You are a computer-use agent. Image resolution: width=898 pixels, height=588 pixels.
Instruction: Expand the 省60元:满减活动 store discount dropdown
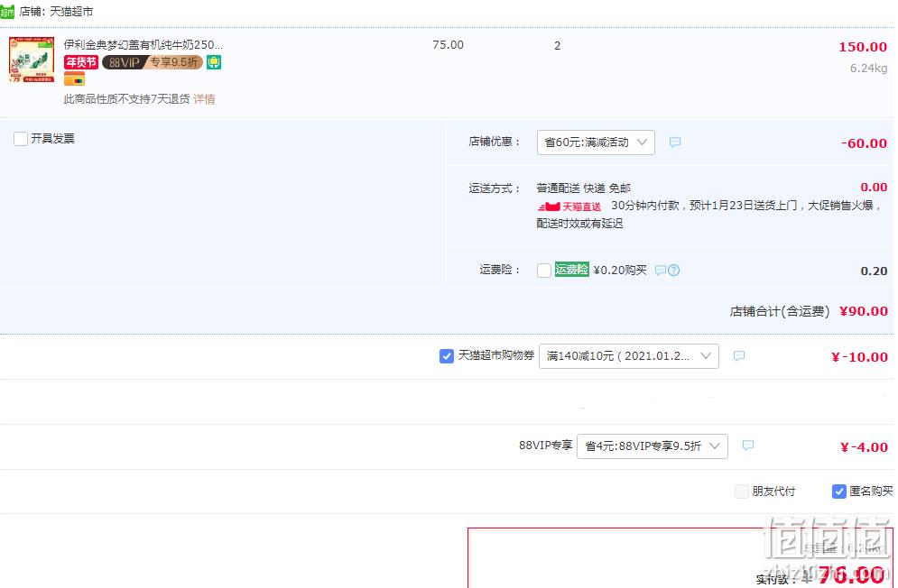pos(596,142)
